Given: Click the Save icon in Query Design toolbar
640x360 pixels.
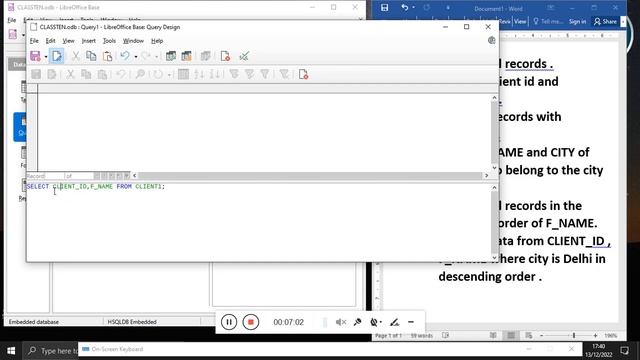Looking at the screenshot, I should [36, 56].
